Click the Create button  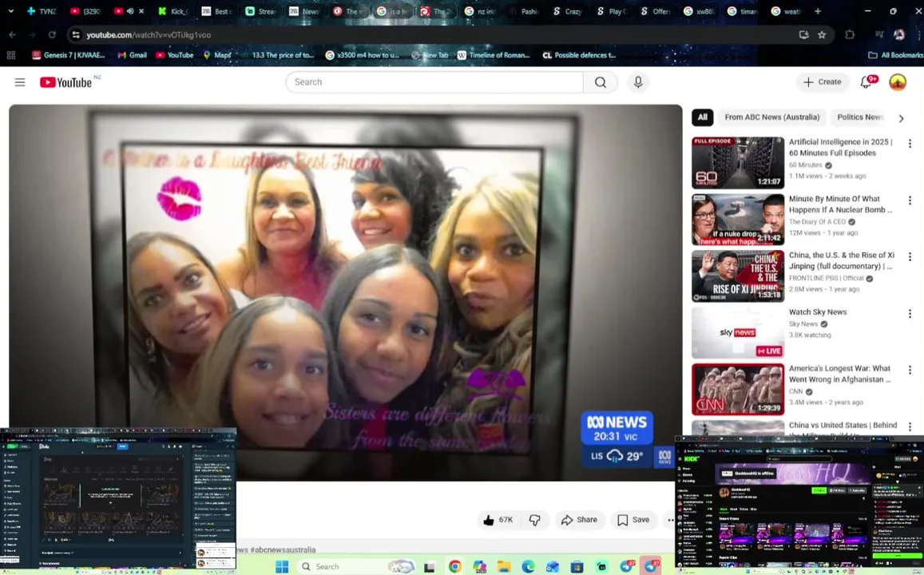click(823, 82)
